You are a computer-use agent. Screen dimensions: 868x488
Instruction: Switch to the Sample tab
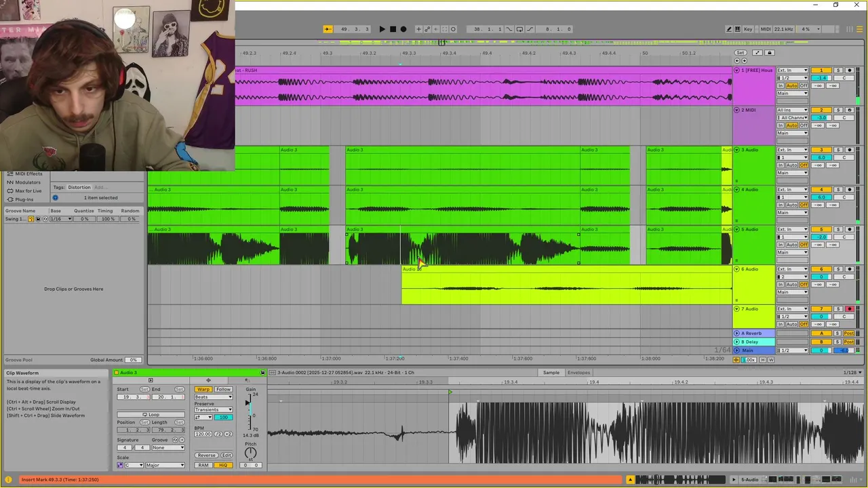click(x=551, y=372)
